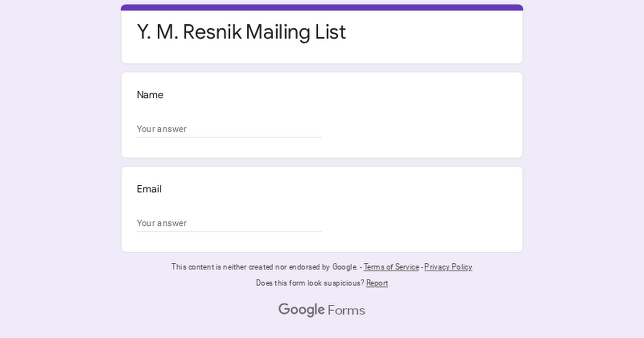This screenshot has width=644, height=338.
Task: Open the Privacy Policy link
Action: click(448, 267)
